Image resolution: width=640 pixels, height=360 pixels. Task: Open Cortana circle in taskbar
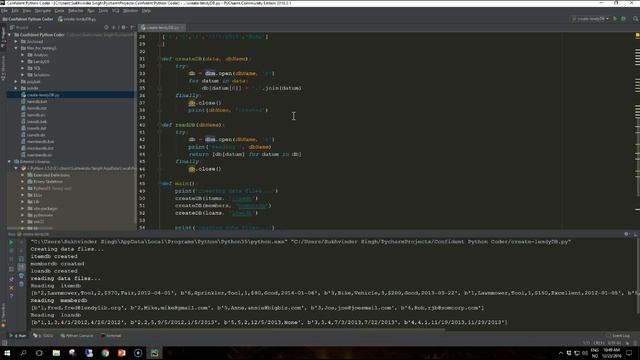click(x=39, y=353)
